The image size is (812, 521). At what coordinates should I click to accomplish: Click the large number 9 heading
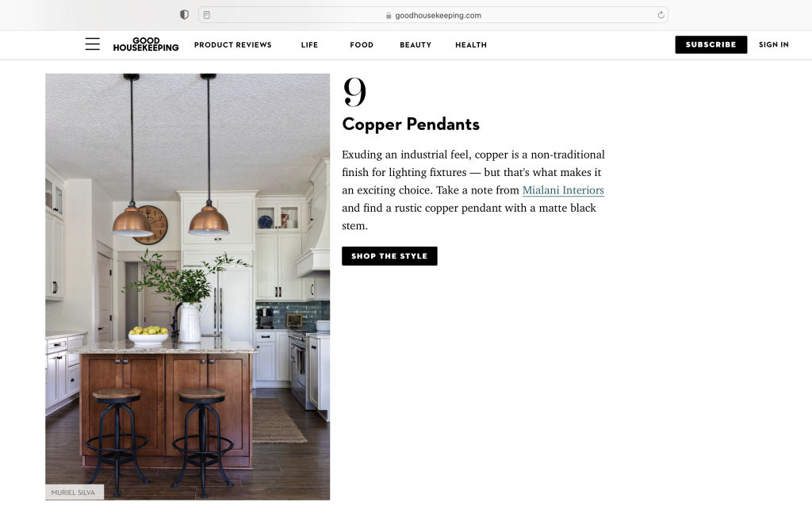354,92
